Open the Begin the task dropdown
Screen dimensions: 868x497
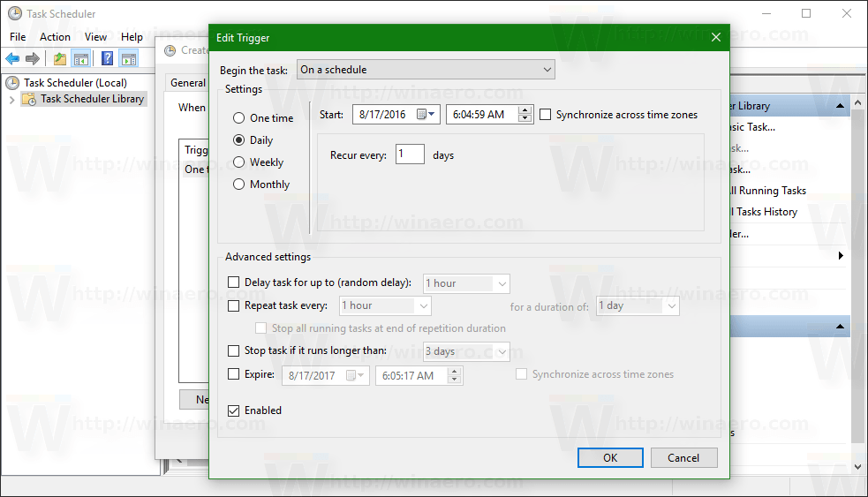426,70
